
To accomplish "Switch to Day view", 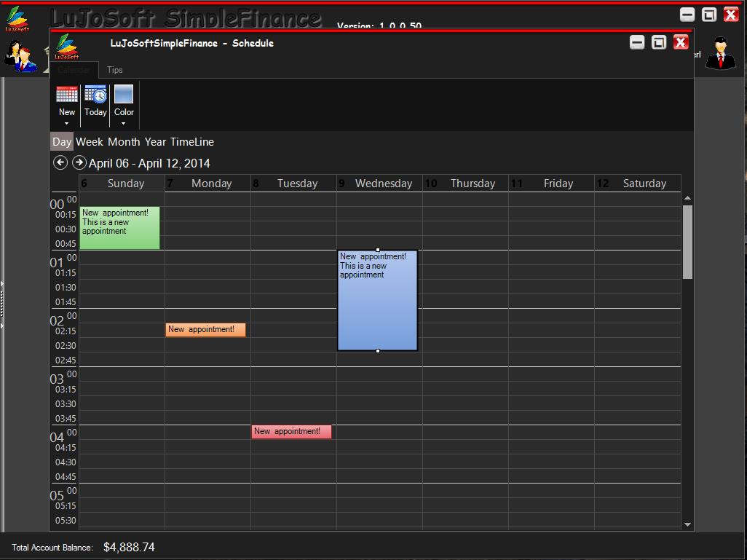I will point(62,142).
